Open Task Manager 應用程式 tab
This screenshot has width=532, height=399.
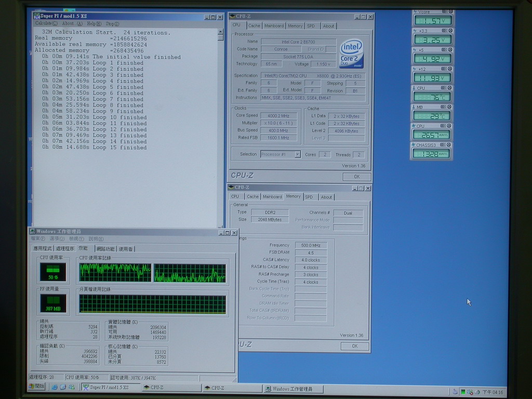43,249
